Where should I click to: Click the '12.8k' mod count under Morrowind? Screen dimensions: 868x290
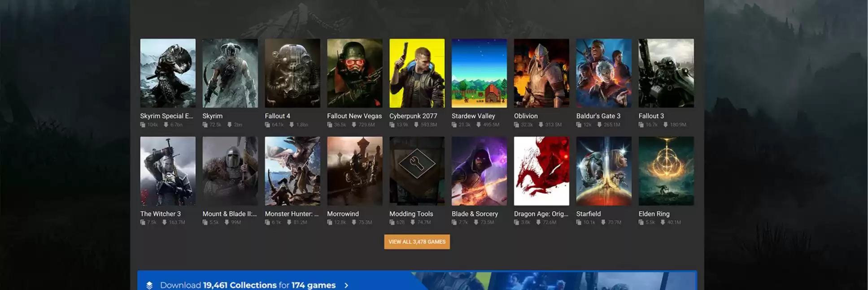click(x=340, y=222)
